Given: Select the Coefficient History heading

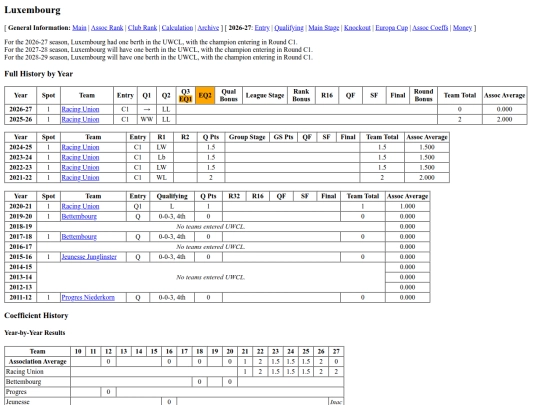Looking at the screenshot, I should click(x=36, y=316).
